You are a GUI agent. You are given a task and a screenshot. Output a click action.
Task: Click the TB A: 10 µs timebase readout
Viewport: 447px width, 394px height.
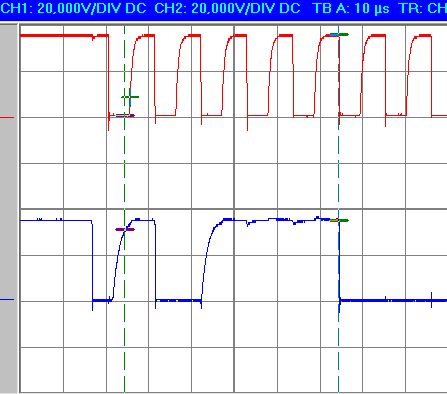tap(352, 8)
